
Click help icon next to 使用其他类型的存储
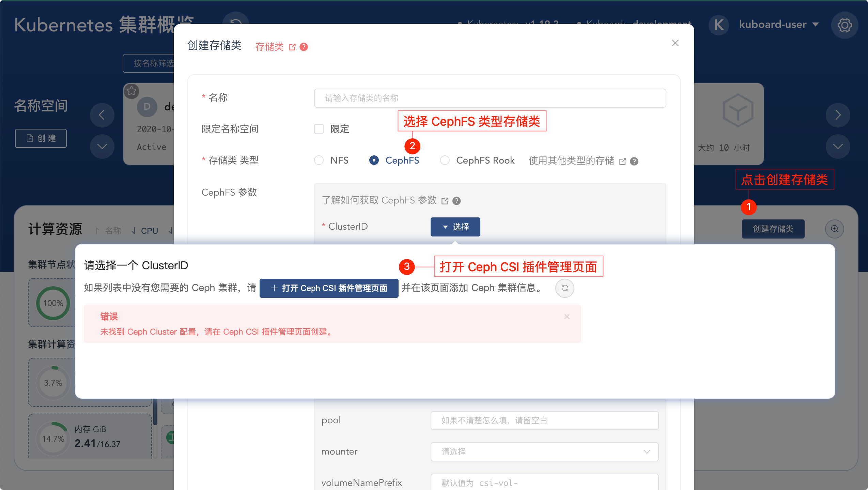tap(634, 162)
